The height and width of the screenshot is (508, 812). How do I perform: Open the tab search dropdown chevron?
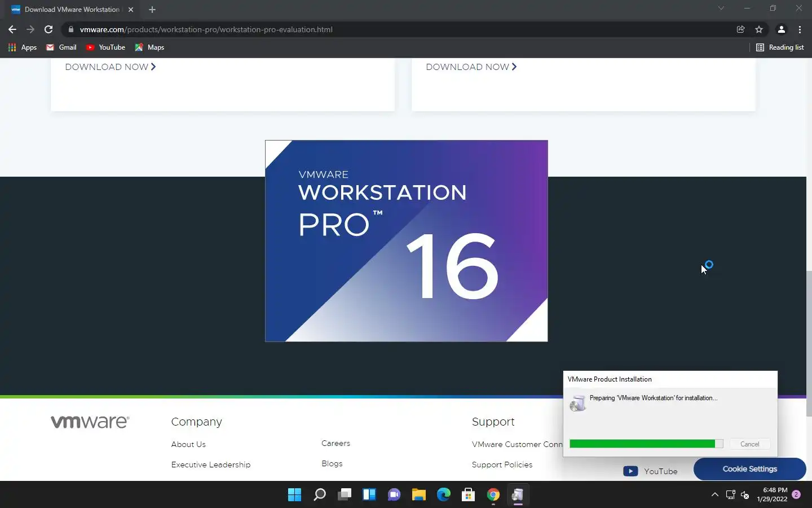tap(721, 8)
